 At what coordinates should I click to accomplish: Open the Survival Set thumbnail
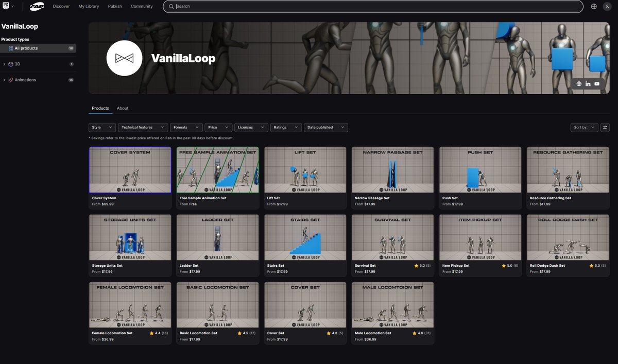(392, 237)
